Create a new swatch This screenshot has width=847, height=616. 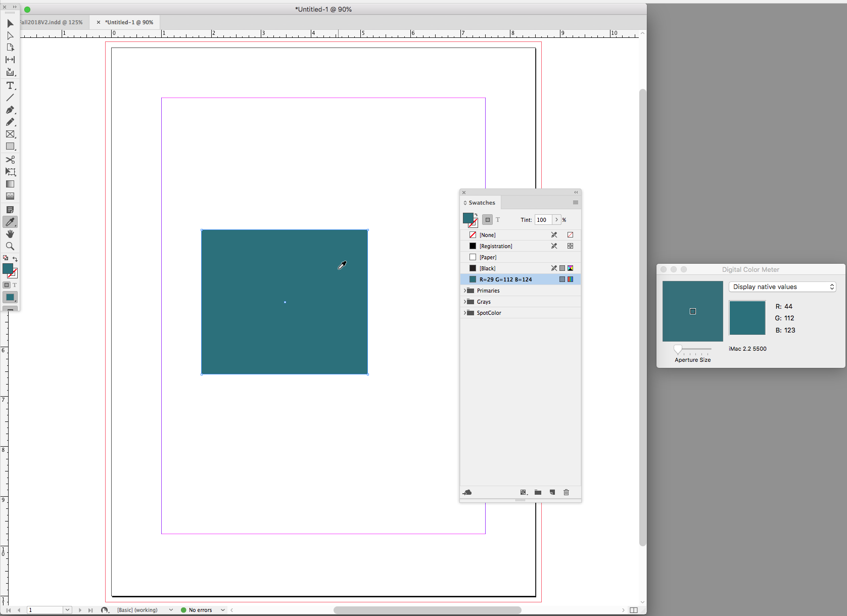(552, 492)
